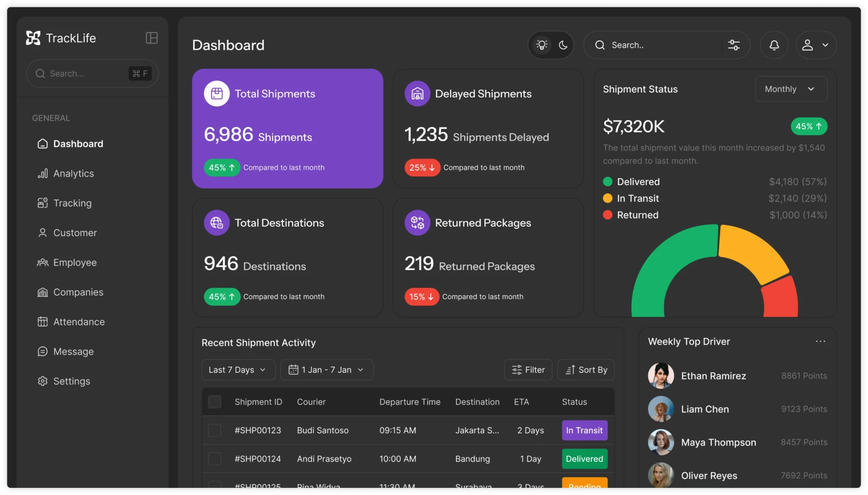Click the Total Shipments box icon
868x495 pixels.
pyautogui.click(x=217, y=94)
